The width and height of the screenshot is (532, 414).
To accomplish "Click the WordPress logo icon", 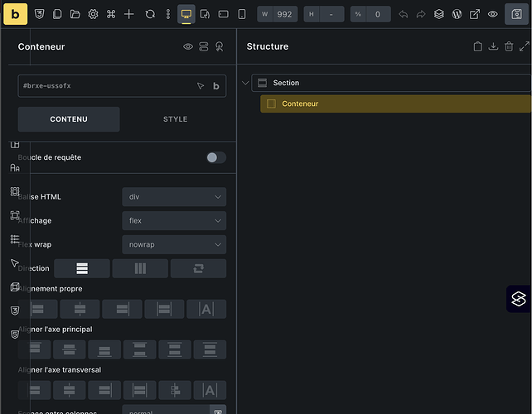I will click(x=457, y=14).
